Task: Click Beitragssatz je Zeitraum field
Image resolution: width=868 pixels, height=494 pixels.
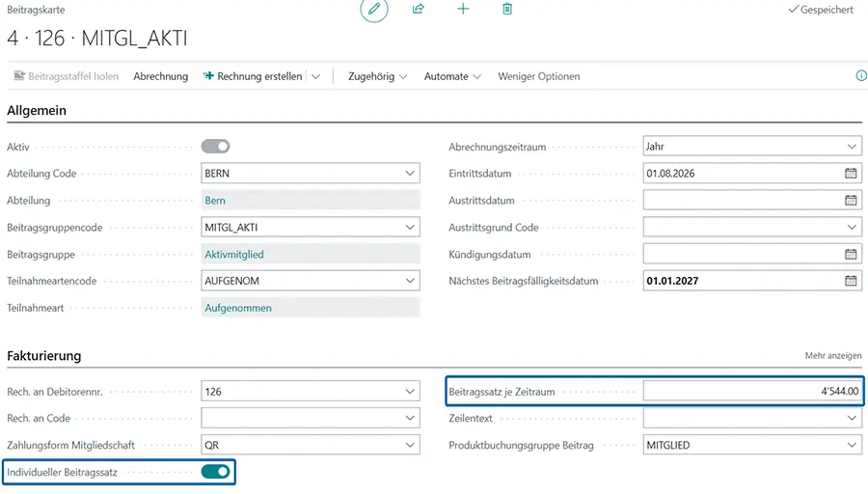Action: point(752,391)
